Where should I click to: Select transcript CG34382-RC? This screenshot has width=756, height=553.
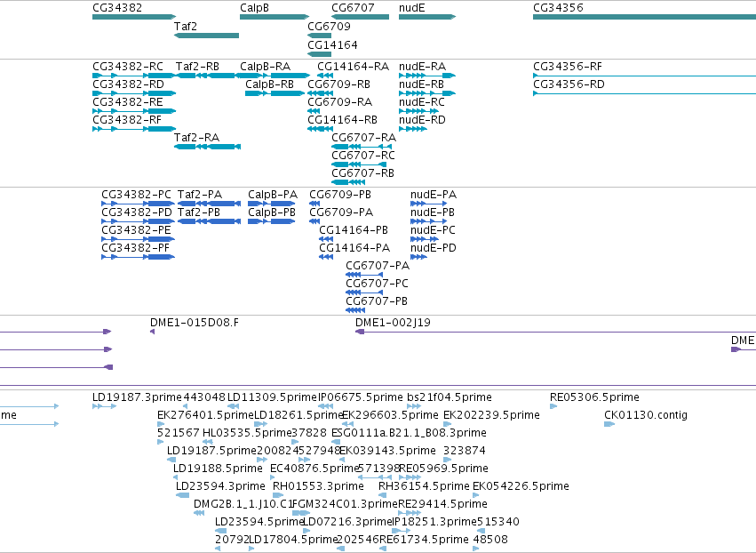(x=128, y=66)
